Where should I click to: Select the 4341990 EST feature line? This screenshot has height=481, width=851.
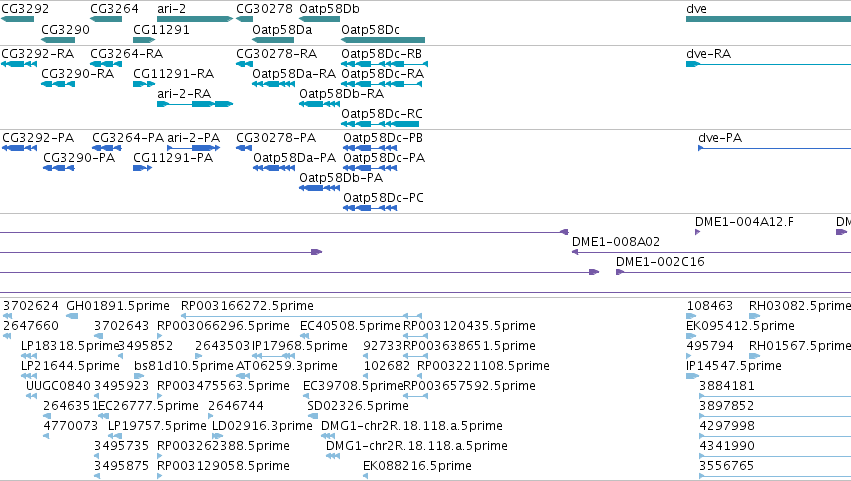pos(775,456)
